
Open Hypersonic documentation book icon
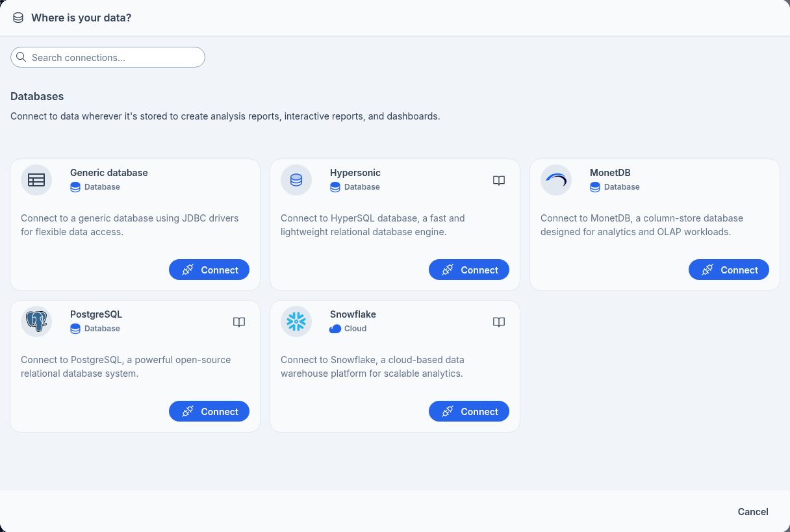pyautogui.click(x=499, y=181)
